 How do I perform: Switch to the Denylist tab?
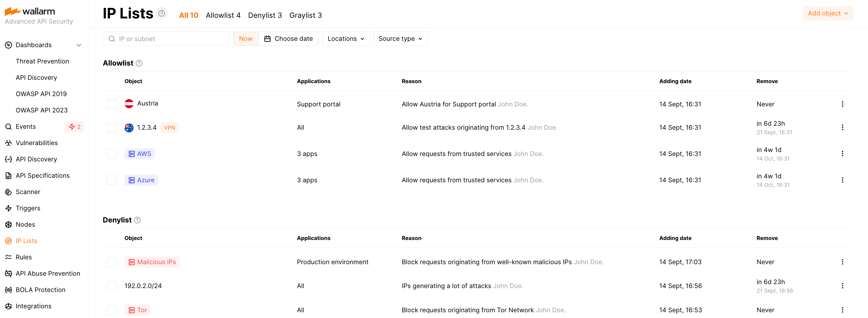[265, 15]
